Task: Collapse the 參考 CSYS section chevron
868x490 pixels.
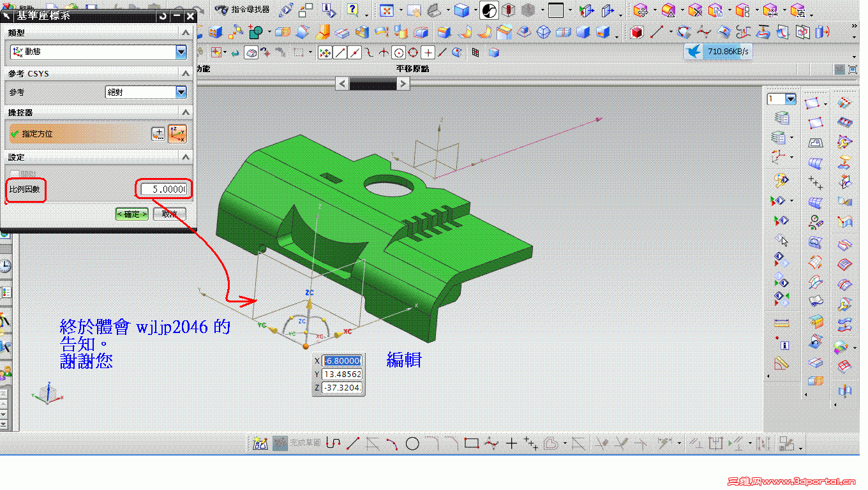Action: 185,74
